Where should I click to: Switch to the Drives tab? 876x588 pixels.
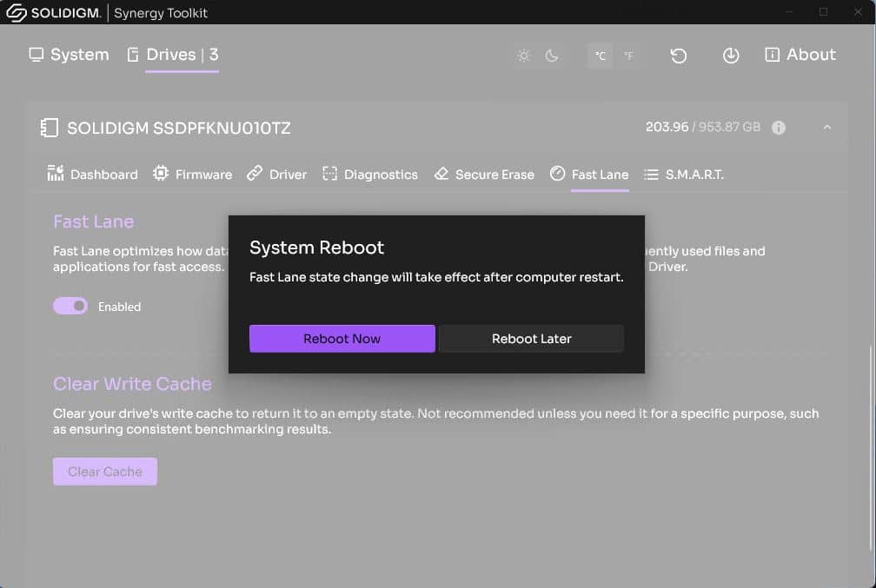click(173, 55)
